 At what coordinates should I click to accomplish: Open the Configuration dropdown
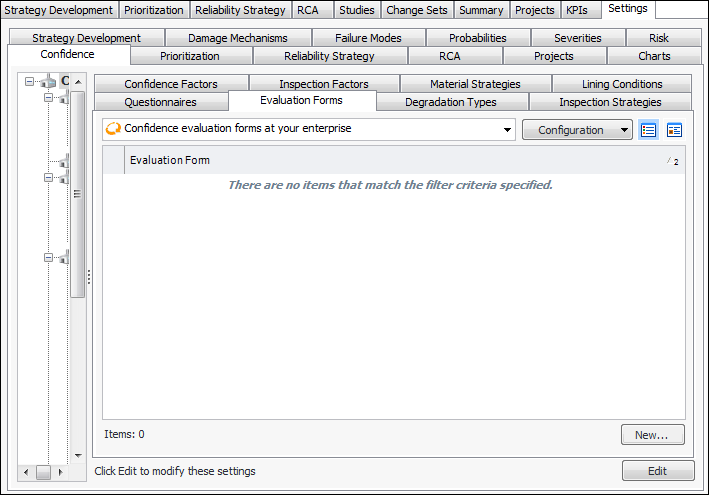coord(577,130)
